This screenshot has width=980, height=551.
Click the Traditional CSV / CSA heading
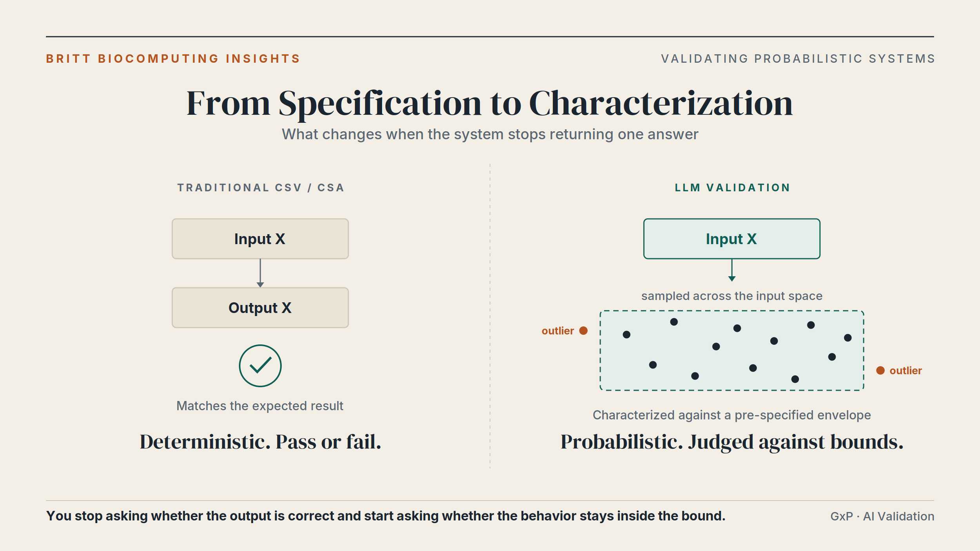coord(261,188)
